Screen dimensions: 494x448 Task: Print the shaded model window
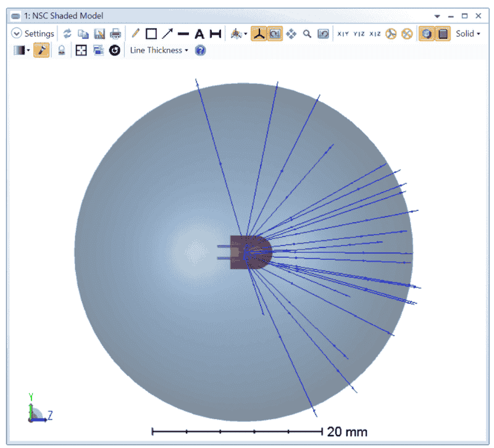[115, 34]
